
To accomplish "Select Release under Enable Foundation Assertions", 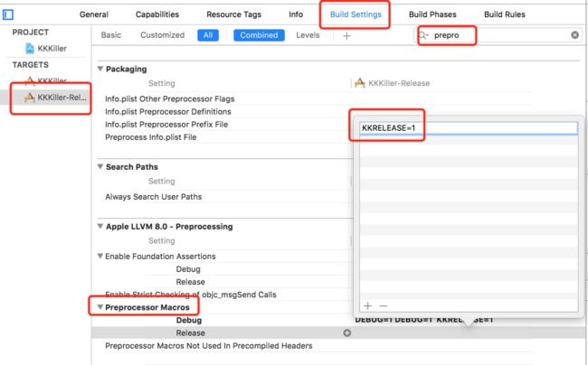I will click(x=191, y=282).
